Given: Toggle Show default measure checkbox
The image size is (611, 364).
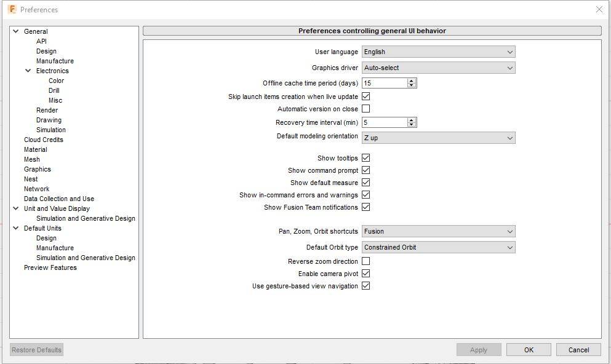Looking at the screenshot, I should pyautogui.click(x=366, y=182).
